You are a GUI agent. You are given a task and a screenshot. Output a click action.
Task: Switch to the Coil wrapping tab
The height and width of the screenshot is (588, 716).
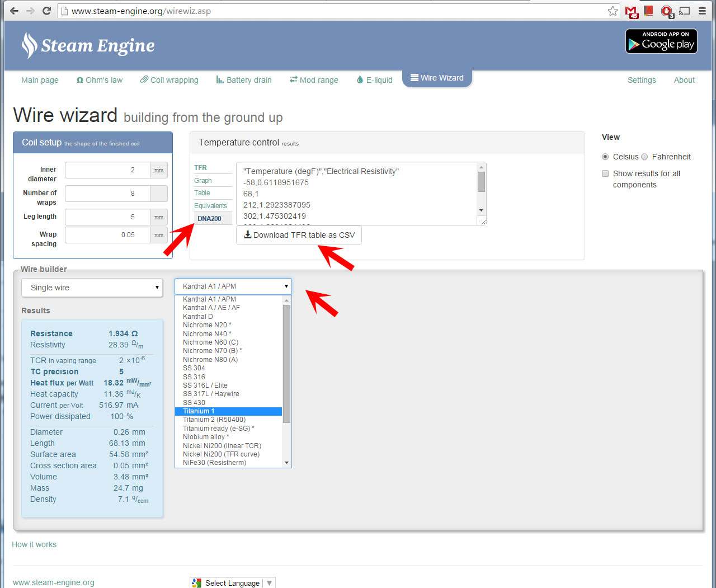(x=169, y=80)
